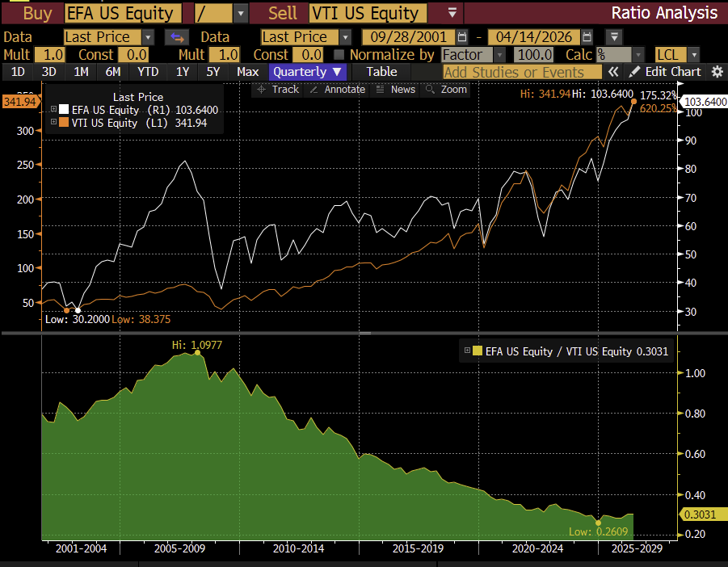Open News overlay on chart
This screenshot has width=728, height=567.
point(396,90)
